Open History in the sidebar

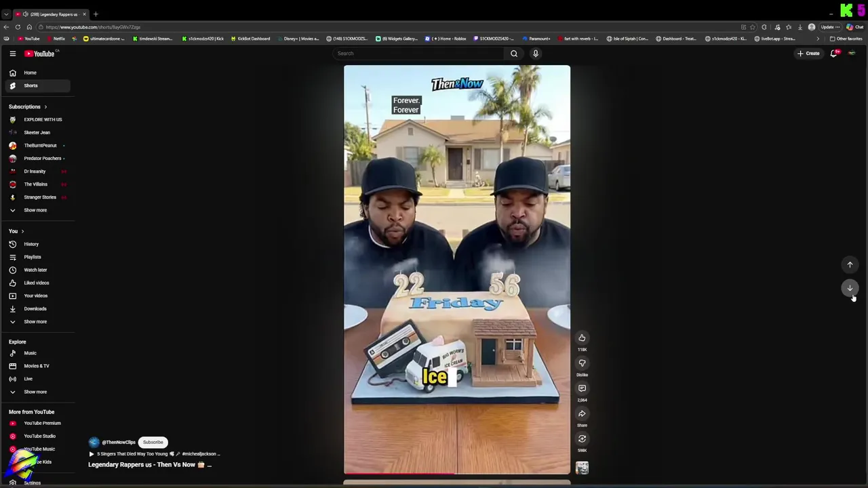coord(38,244)
